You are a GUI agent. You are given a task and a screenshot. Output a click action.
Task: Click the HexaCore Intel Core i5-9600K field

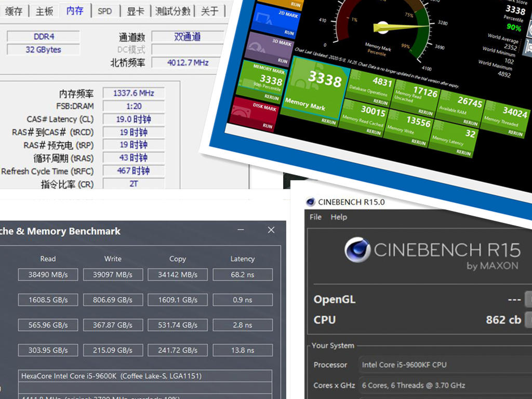point(145,376)
